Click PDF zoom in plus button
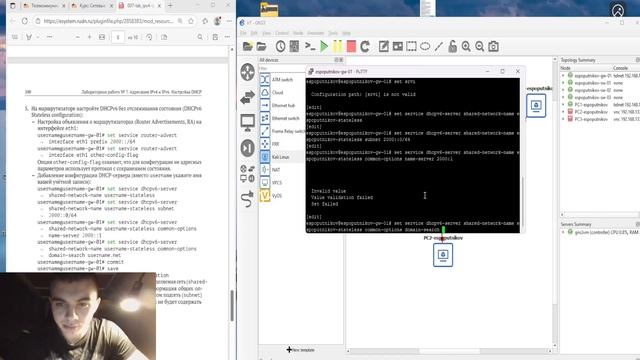The width and height of the screenshot is (640, 360). coord(89,37)
